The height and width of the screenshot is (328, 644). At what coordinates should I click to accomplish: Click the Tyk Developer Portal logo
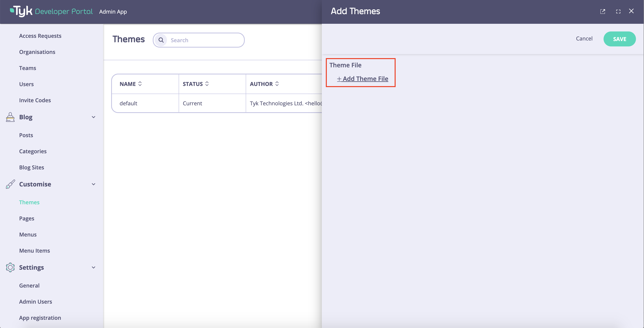pyautogui.click(x=50, y=11)
